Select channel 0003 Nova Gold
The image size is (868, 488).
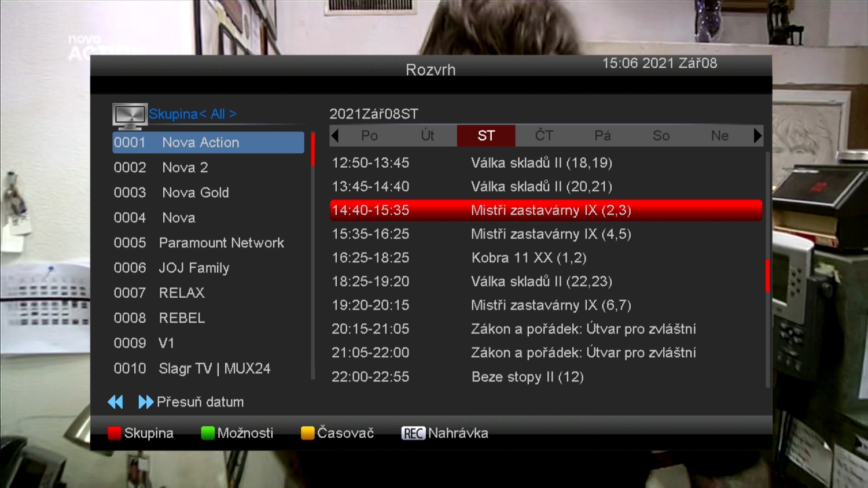[x=208, y=193]
